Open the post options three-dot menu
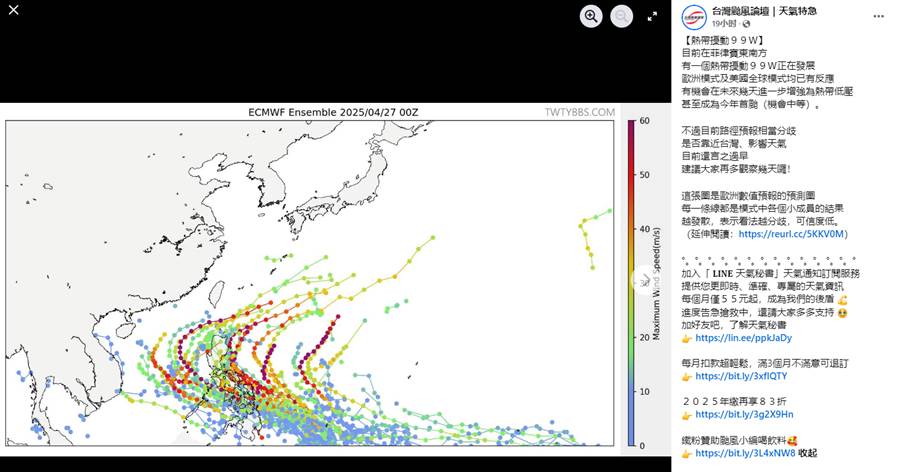 click(878, 16)
